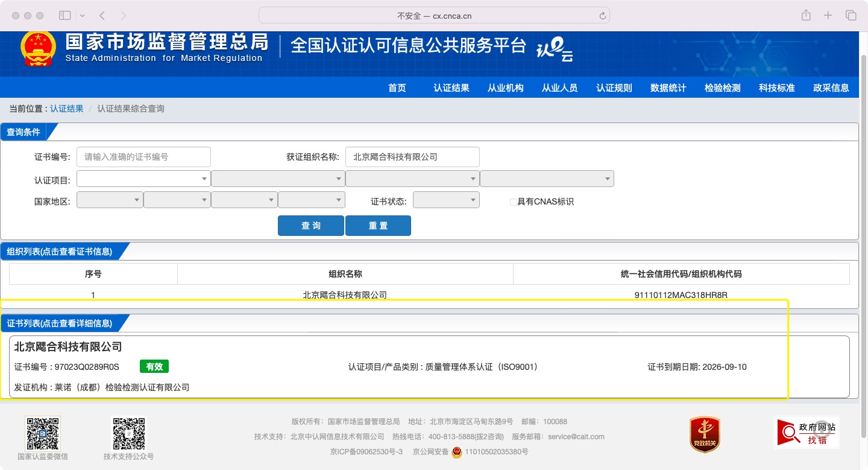The width and height of the screenshot is (868, 470).
Task: Click the national emblem logo in header
Action: tap(38, 49)
